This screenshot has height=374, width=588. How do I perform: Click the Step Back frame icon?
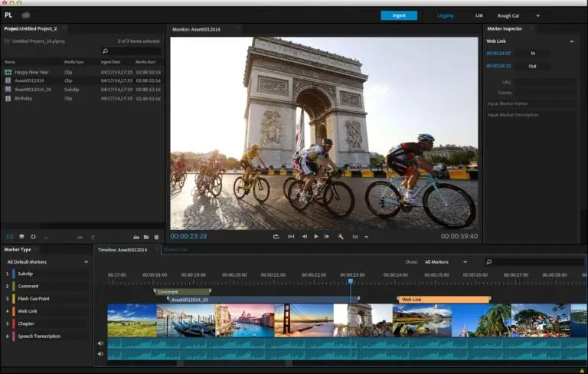coord(305,237)
